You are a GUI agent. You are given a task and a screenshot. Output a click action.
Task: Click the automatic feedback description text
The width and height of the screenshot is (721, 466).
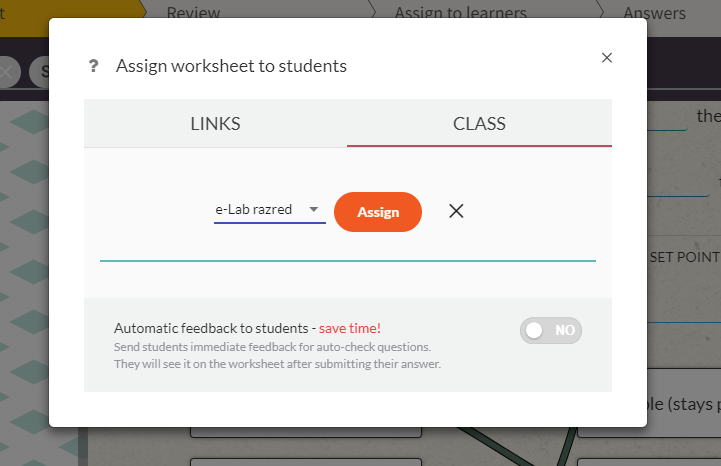277,355
